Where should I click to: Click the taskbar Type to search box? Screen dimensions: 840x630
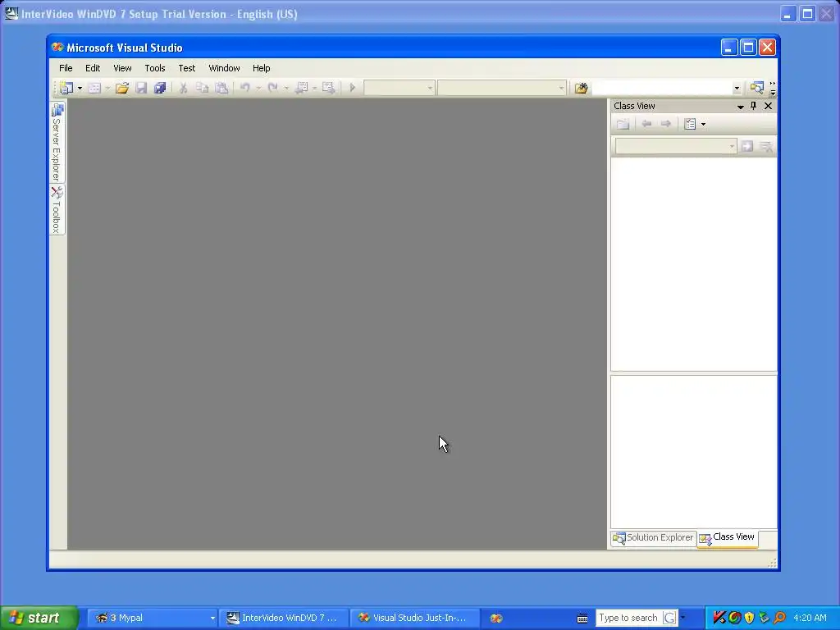(x=629, y=618)
